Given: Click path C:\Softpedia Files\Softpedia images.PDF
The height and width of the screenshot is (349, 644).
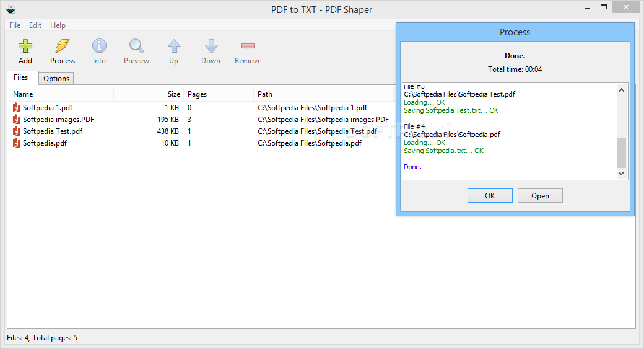Looking at the screenshot, I should click(323, 120).
